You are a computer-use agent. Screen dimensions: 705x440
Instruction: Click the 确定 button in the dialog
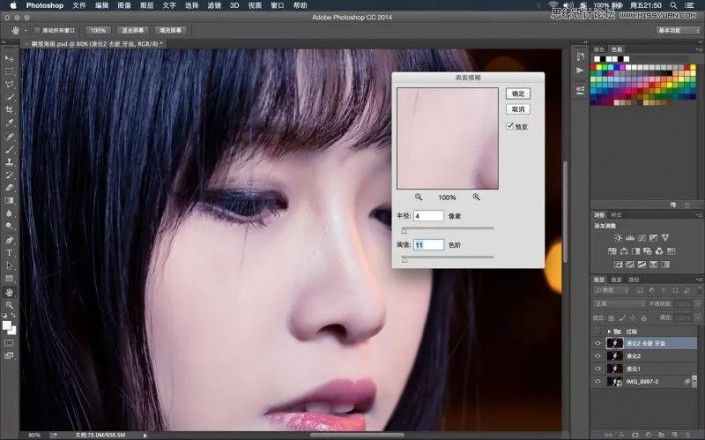[518, 93]
